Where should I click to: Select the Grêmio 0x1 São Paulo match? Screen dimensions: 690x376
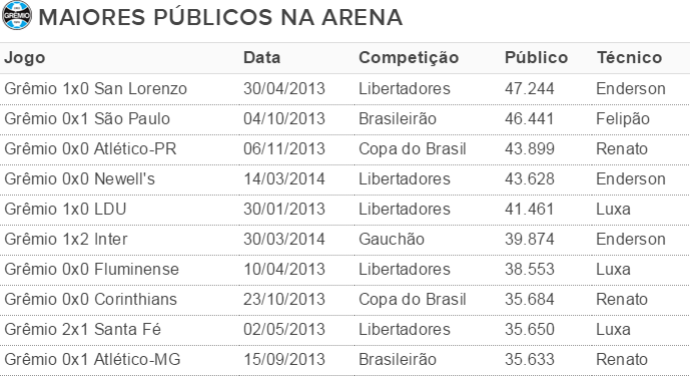(x=87, y=119)
